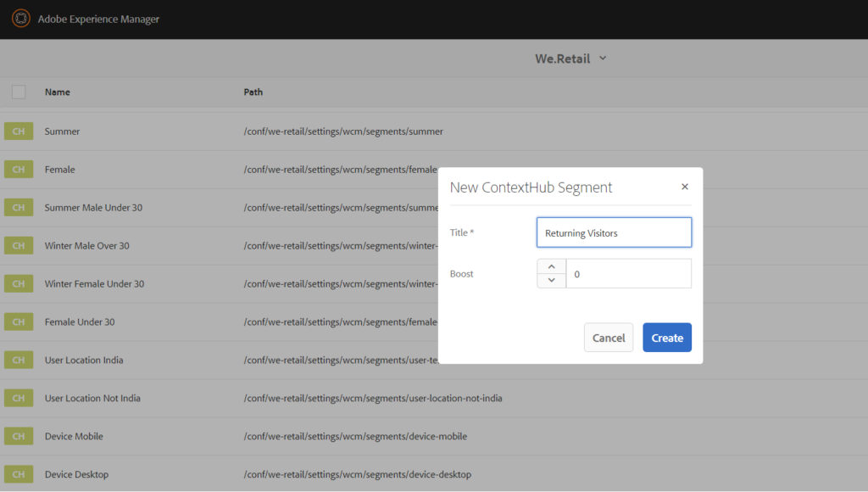Viewport: 868px width, 492px height.
Task: Open Adobe Experience Manager home link
Action: (98, 19)
